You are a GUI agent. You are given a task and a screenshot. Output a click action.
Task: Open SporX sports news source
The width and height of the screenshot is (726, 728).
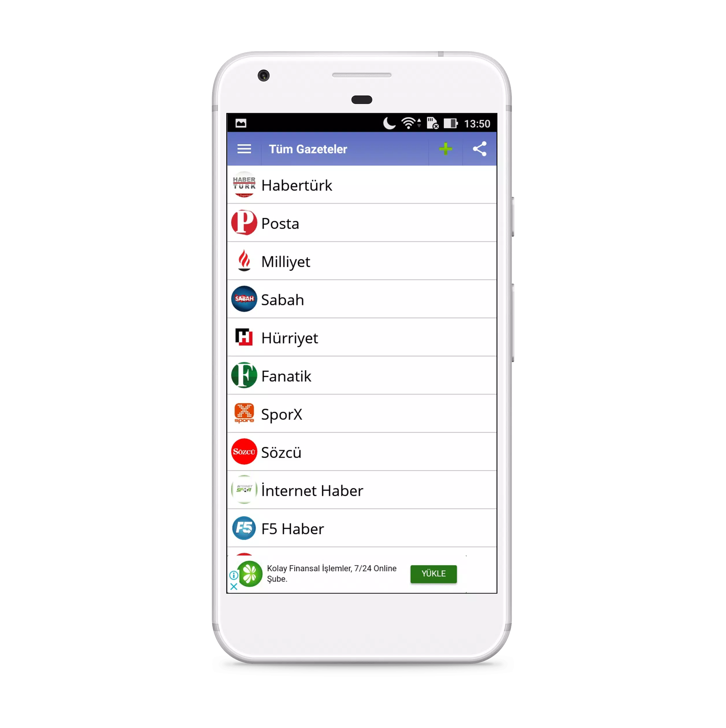(363, 413)
